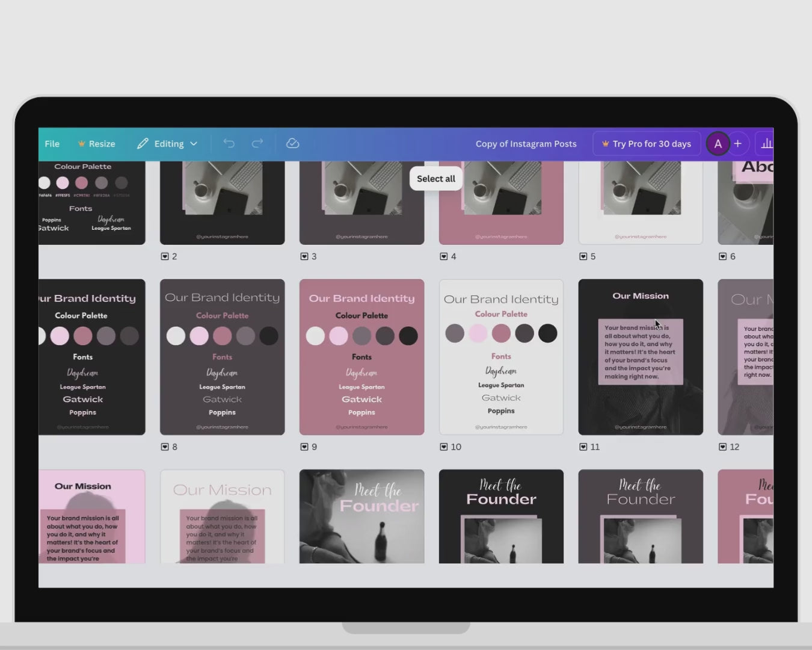This screenshot has width=812, height=650.
Task: Click the page icon beside number 12
Action: [723, 447]
